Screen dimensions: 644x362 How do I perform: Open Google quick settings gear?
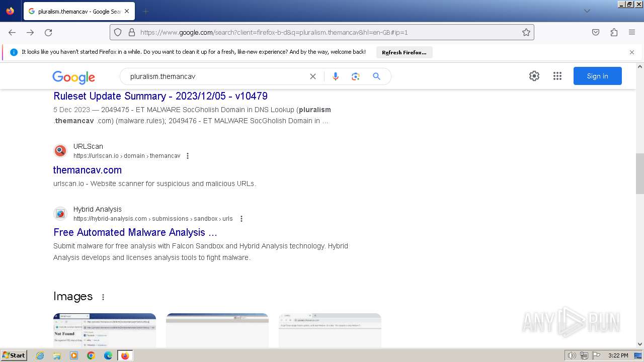(534, 76)
